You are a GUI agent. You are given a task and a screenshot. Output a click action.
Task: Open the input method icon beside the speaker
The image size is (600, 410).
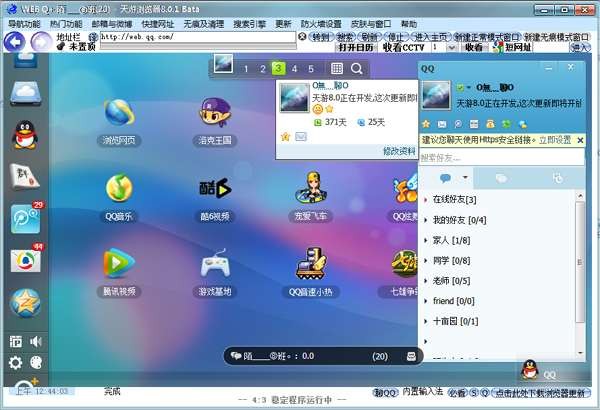click(x=15, y=341)
